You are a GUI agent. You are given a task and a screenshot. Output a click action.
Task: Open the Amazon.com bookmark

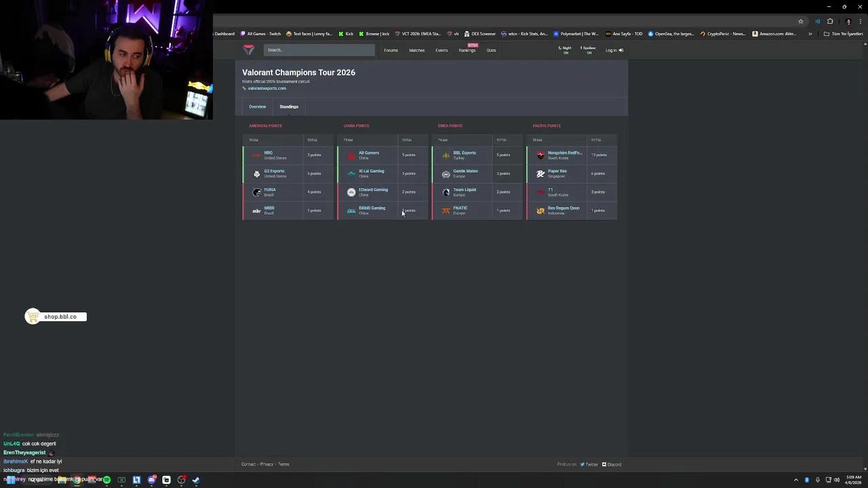[774, 34]
